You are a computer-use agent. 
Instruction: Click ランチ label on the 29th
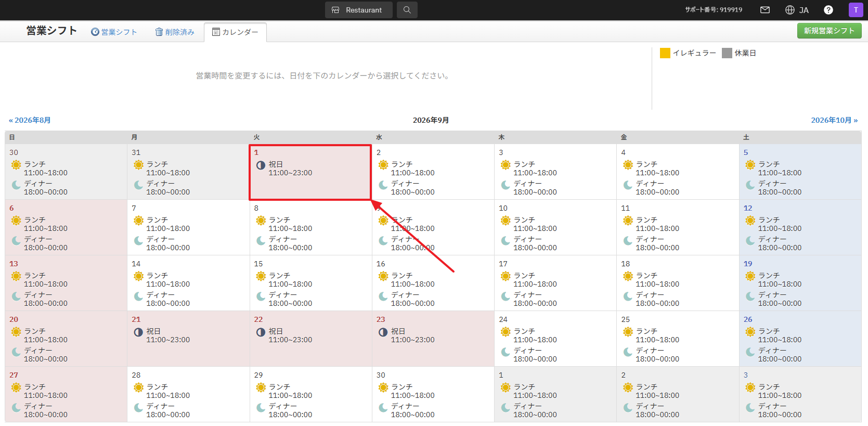279,387
